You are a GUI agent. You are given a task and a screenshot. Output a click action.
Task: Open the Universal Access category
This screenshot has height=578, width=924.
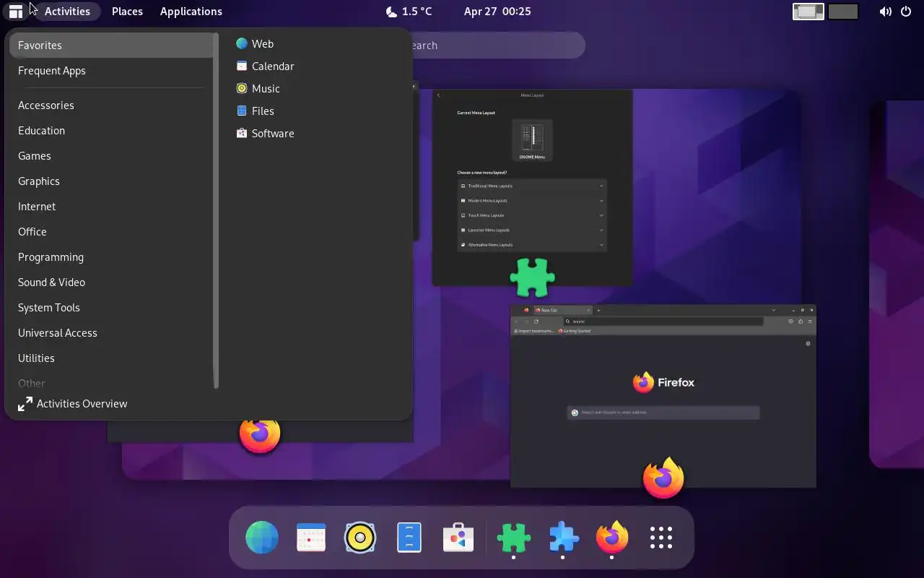pos(111,332)
